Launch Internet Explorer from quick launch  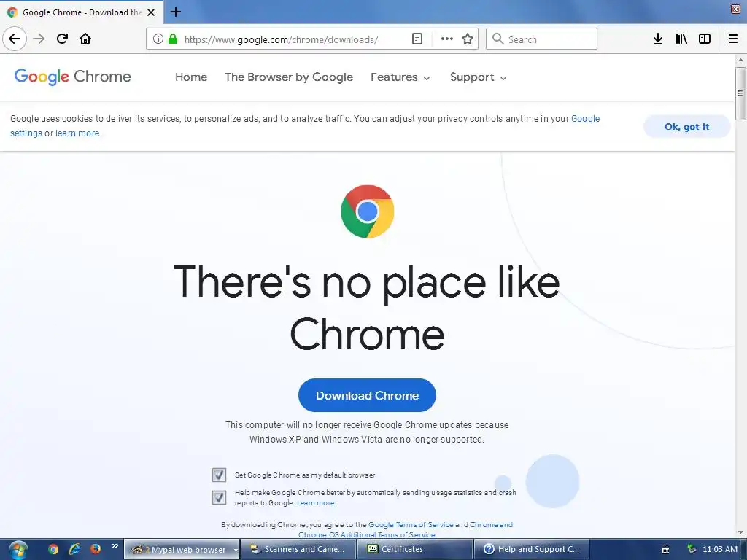point(74,549)
